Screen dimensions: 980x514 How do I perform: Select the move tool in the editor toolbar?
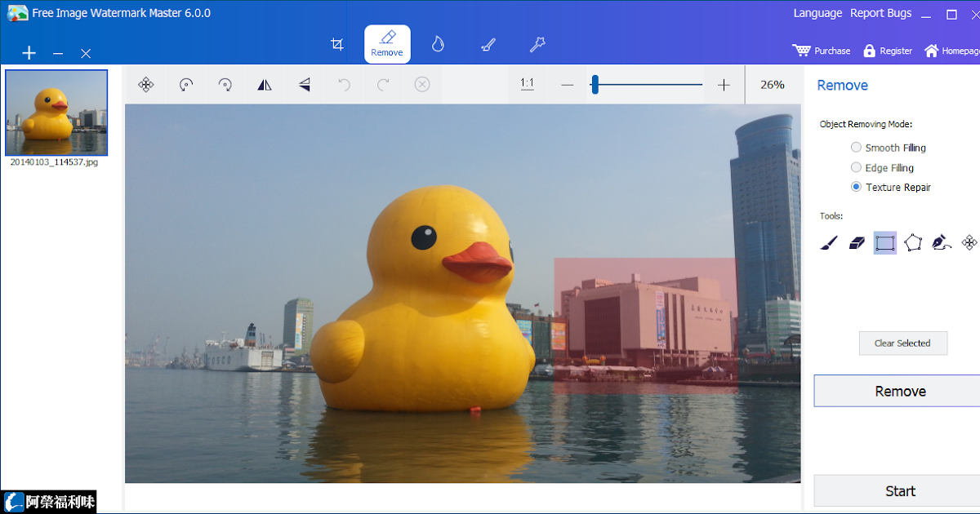(146, 84)
